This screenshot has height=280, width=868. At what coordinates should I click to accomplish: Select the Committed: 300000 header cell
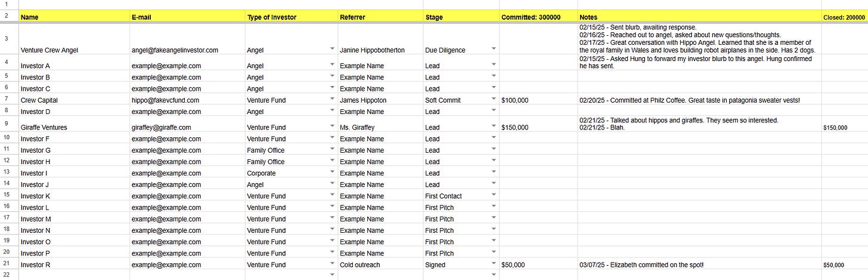pyautogui.click(x=538, y=17)
